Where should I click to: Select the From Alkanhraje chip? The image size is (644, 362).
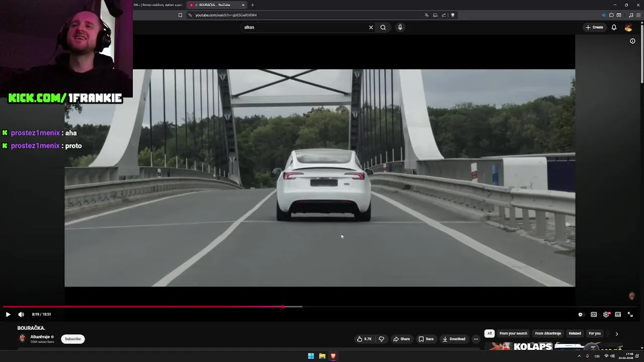point(548,333)
